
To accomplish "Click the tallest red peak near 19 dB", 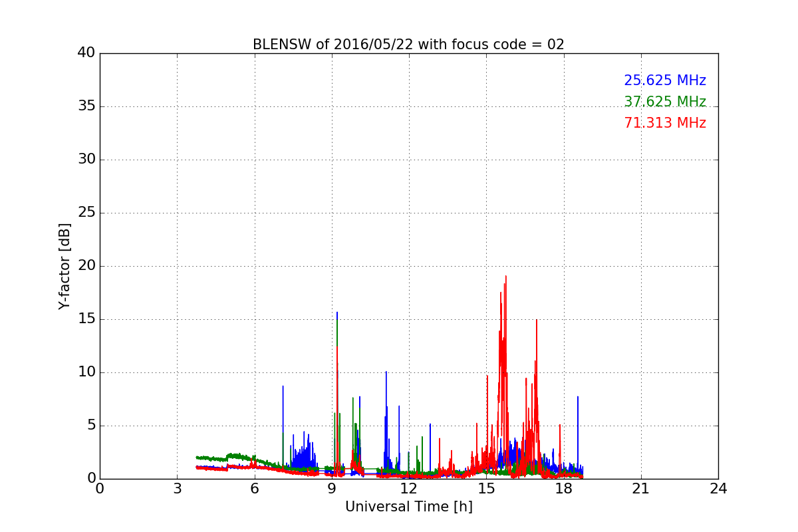I will pyautogui.click(x=506, y=277).
